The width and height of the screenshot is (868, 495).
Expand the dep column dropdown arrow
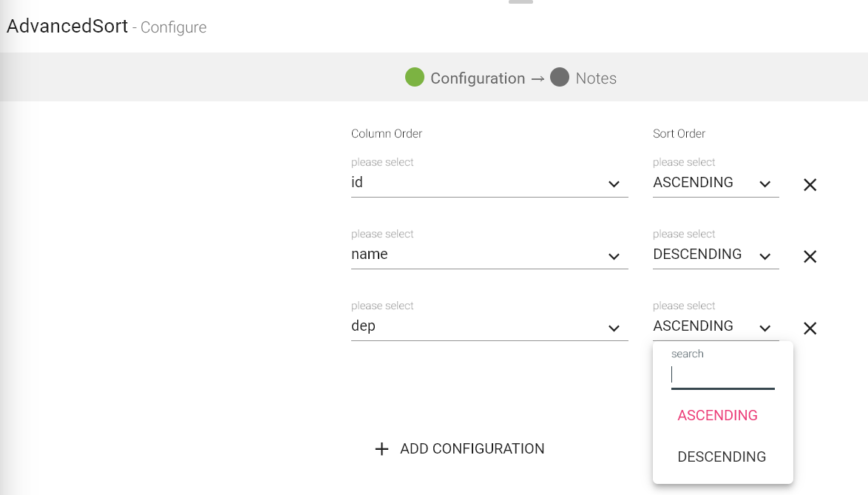(x=614, y=328)
